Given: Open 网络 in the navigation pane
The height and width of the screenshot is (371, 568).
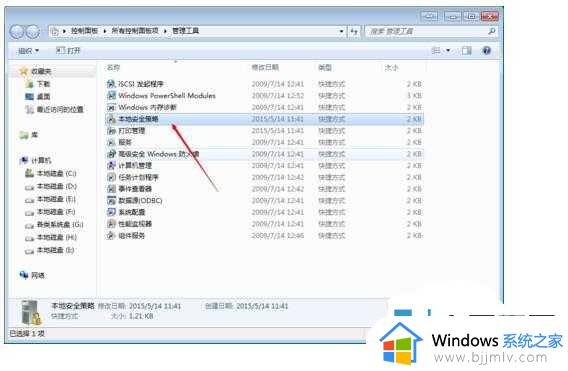Looking at the screenshot, I should (38, 275).
